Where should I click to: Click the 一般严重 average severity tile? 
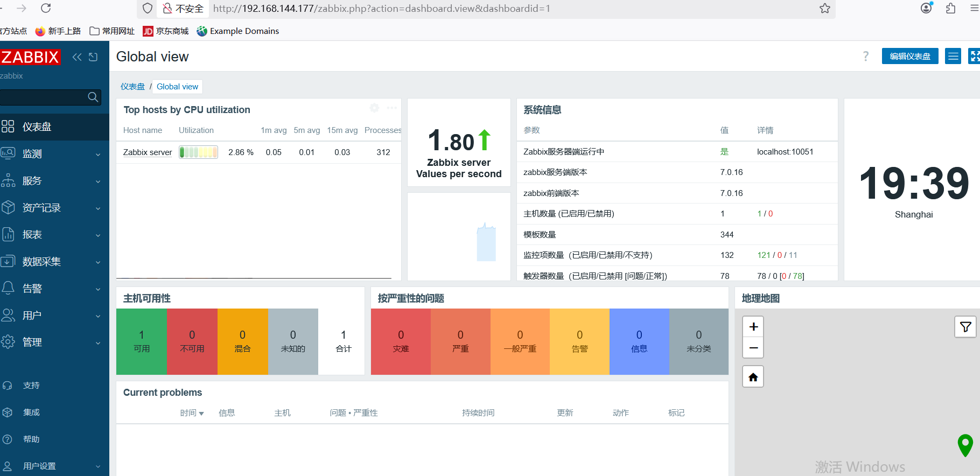click(520, 341)
